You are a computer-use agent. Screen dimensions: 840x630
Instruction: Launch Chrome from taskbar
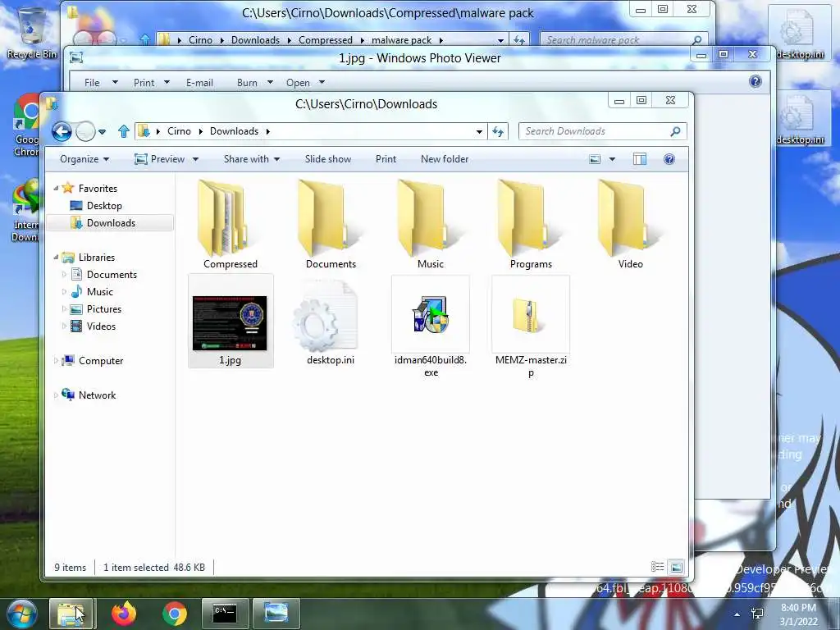175,614
